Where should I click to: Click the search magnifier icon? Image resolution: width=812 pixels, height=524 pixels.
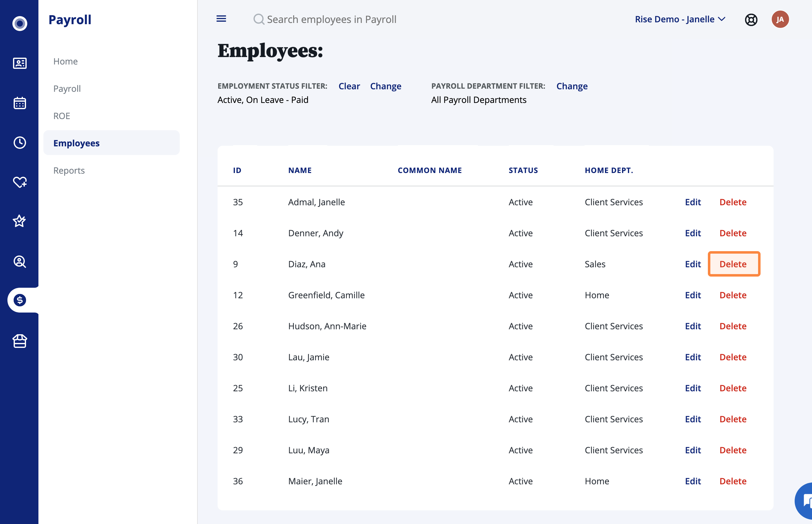pyautogui.click(x=259, y=20)
